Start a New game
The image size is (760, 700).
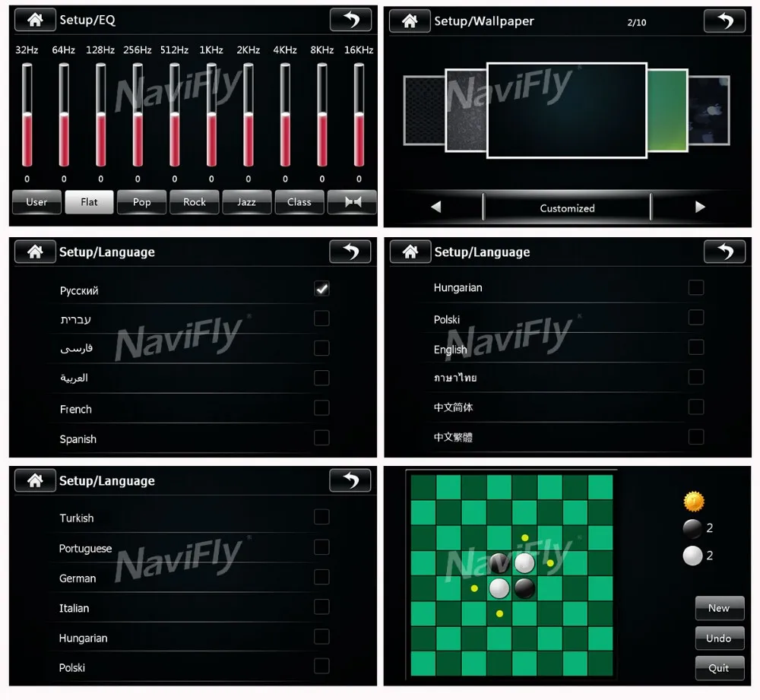719,608
